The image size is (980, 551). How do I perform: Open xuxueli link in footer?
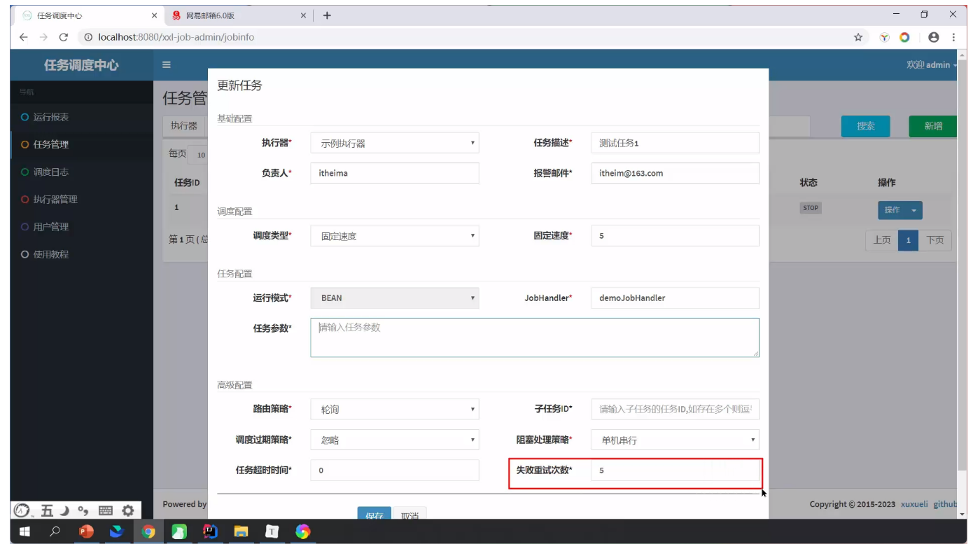pos(914,504)
